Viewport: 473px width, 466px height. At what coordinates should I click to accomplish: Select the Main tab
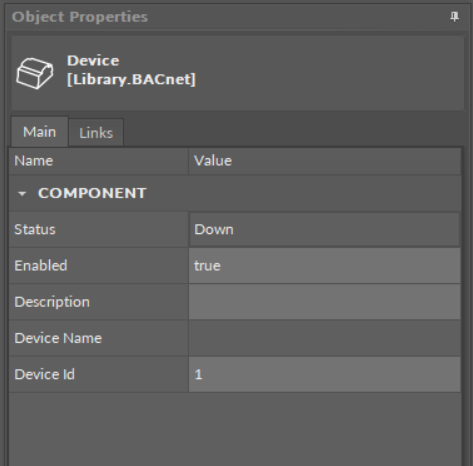[39, 132]
